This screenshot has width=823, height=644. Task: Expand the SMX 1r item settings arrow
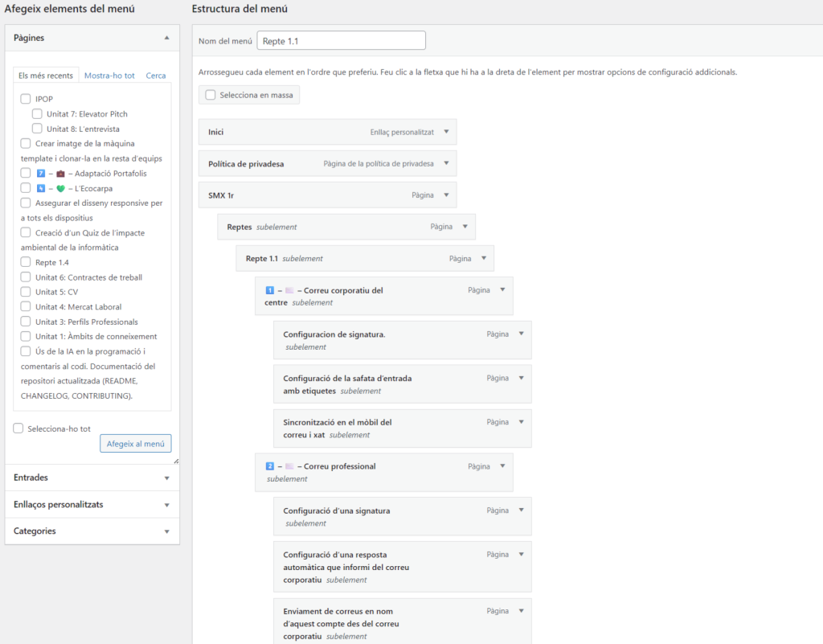pos(446,195)
